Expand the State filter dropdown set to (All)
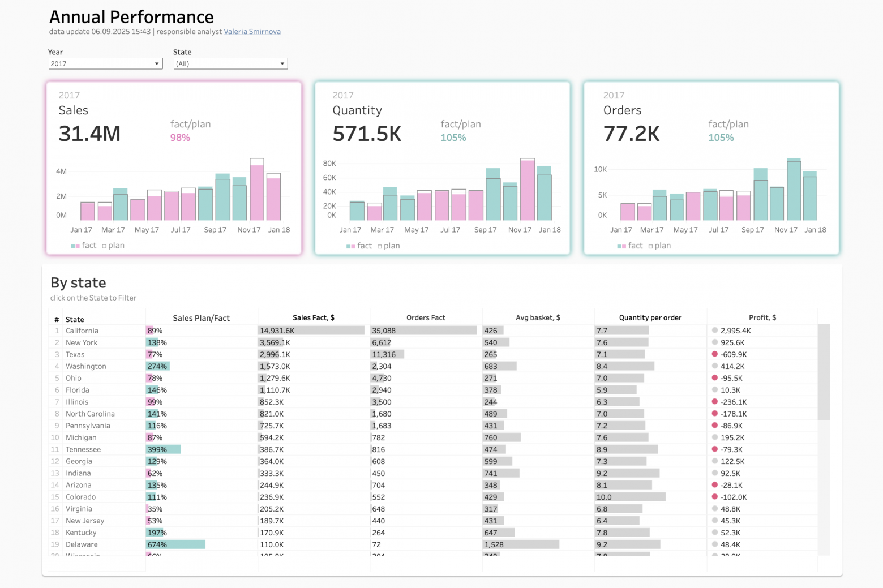This screenshot has height=588, width=883. 230,63
